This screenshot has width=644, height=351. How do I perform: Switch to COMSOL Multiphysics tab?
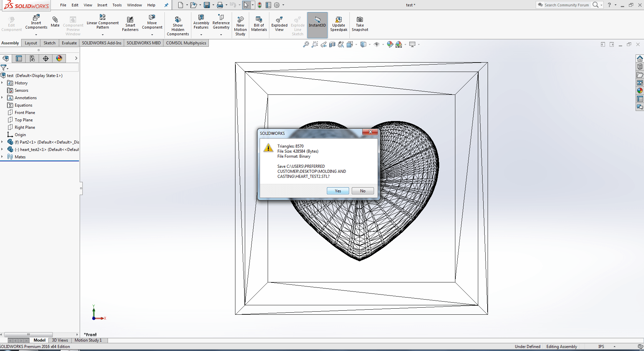pos(186,43)
